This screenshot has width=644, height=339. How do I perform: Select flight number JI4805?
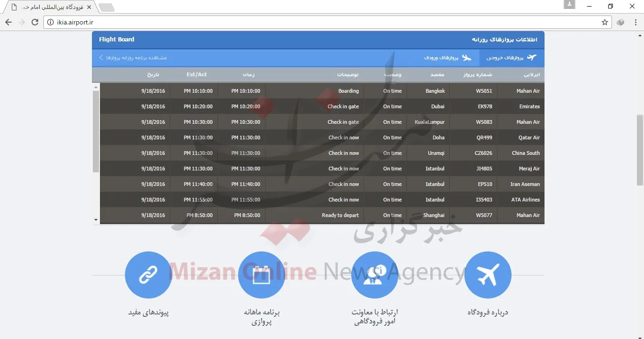(x=484, y=169)
